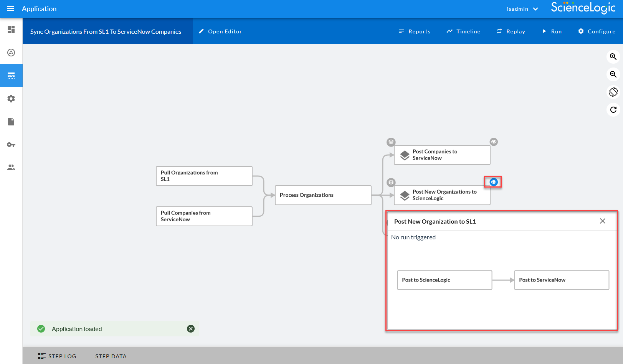Click the zoom out magnifier icon
The height and width of the screenshot is (364, 623).
[x=613, y=74]
